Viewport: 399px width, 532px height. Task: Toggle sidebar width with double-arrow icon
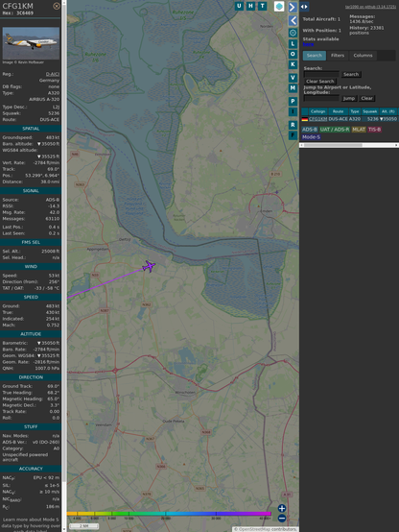[x=304, y=7]
